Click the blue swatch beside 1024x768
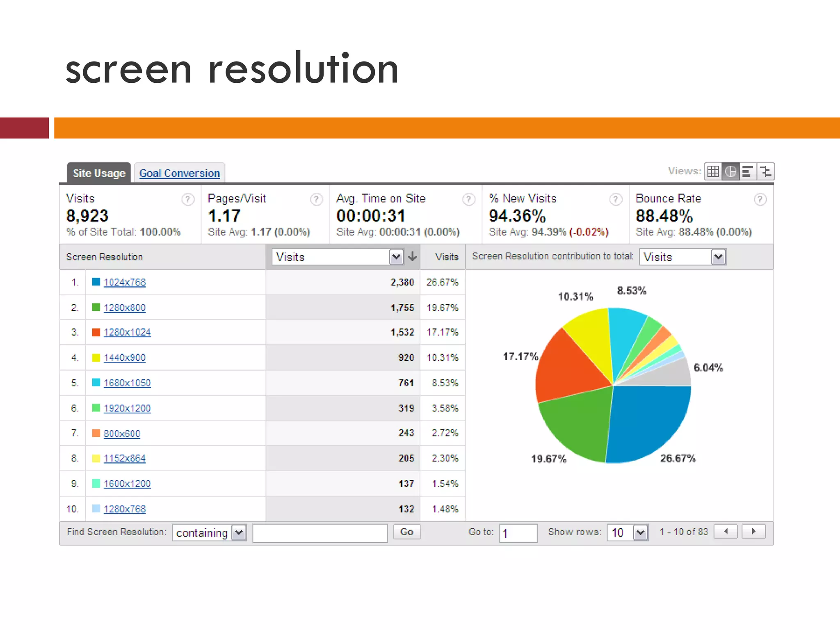Screen dimensions: 840x630 (96, 282)
